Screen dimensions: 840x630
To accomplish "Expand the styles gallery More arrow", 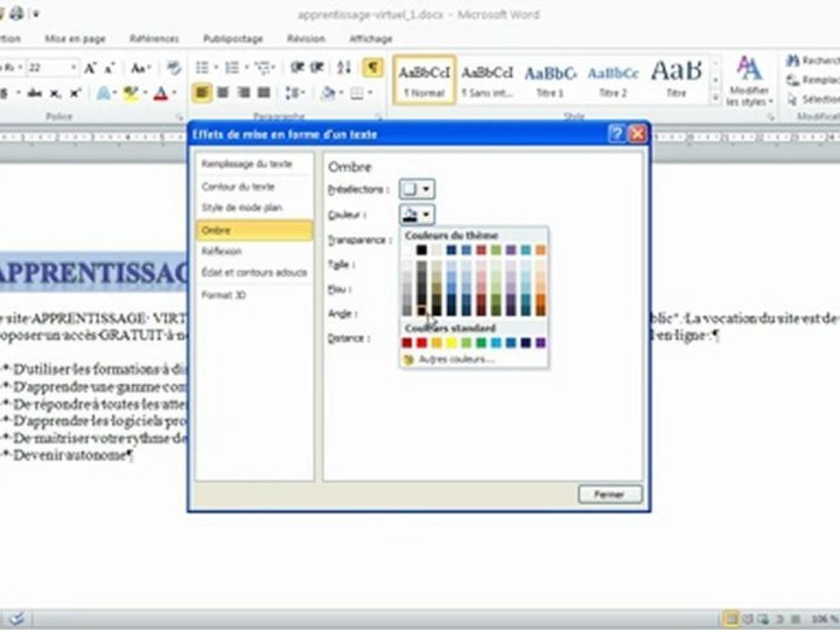I will coord(715,98).
